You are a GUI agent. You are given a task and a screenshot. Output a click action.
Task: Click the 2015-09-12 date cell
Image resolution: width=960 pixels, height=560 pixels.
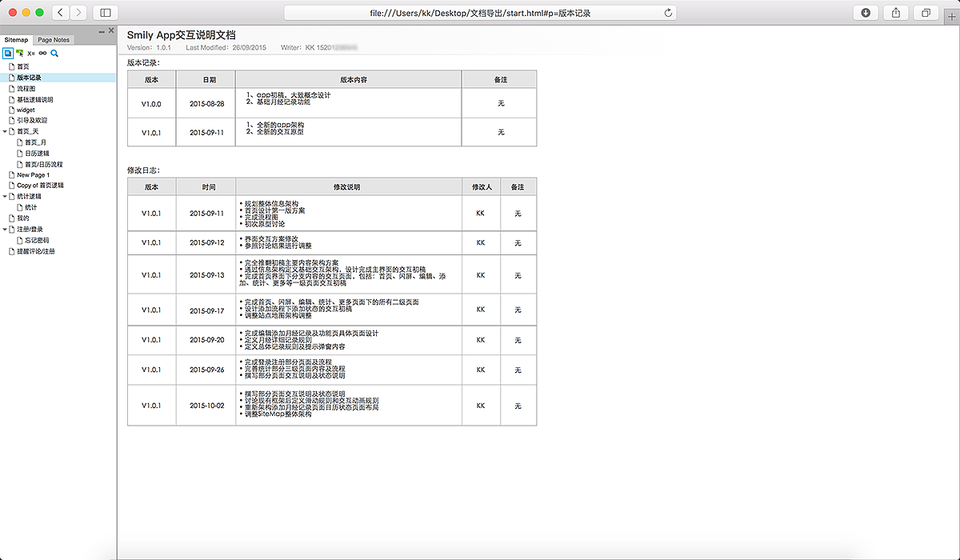tap(206, 242)
